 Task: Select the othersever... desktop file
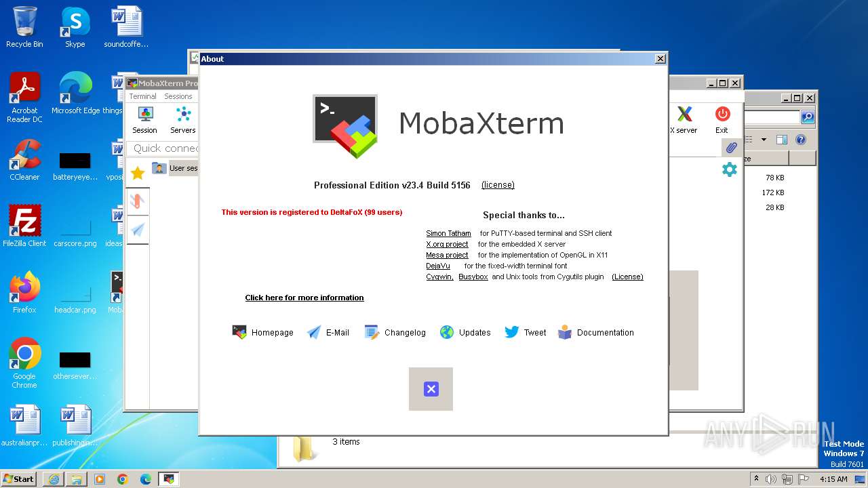click(75, 365)
